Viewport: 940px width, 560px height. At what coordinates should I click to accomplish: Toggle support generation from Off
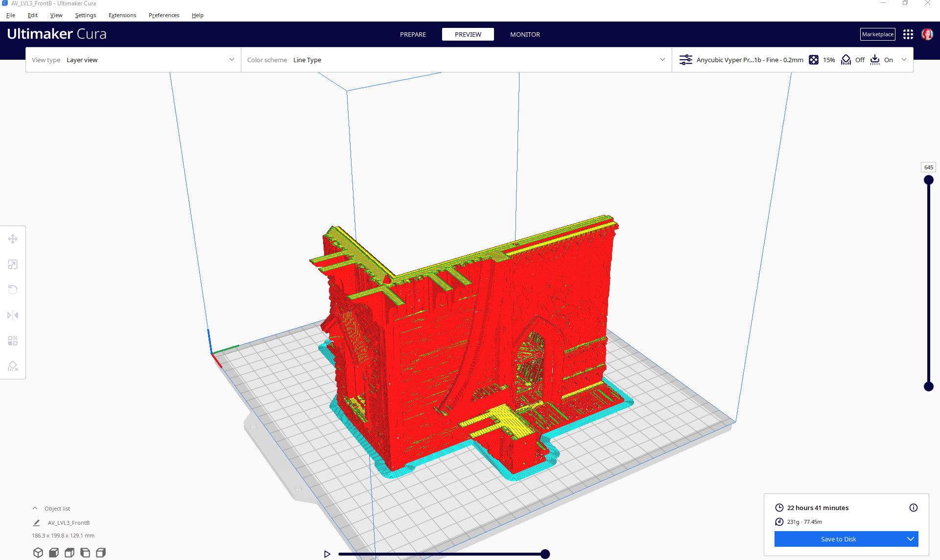point(853,60)
